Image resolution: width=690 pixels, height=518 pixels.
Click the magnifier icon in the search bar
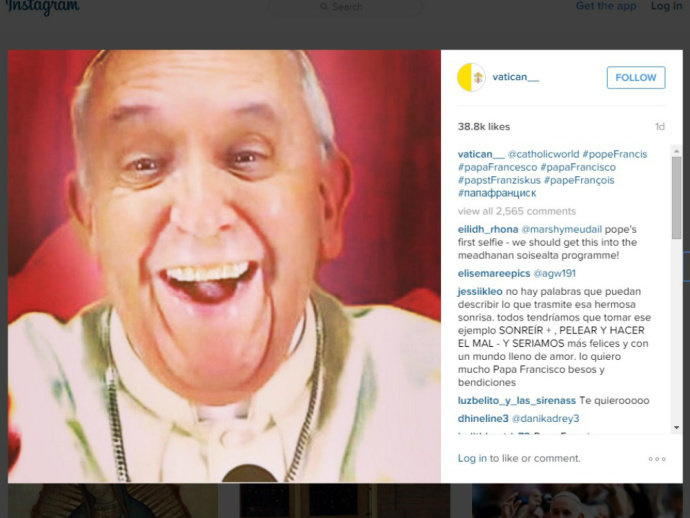click(x=324, y=7)
